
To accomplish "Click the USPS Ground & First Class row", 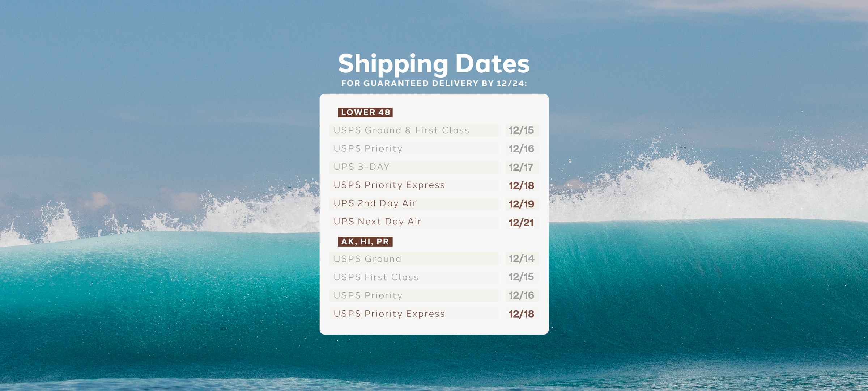I will [401, 130].
